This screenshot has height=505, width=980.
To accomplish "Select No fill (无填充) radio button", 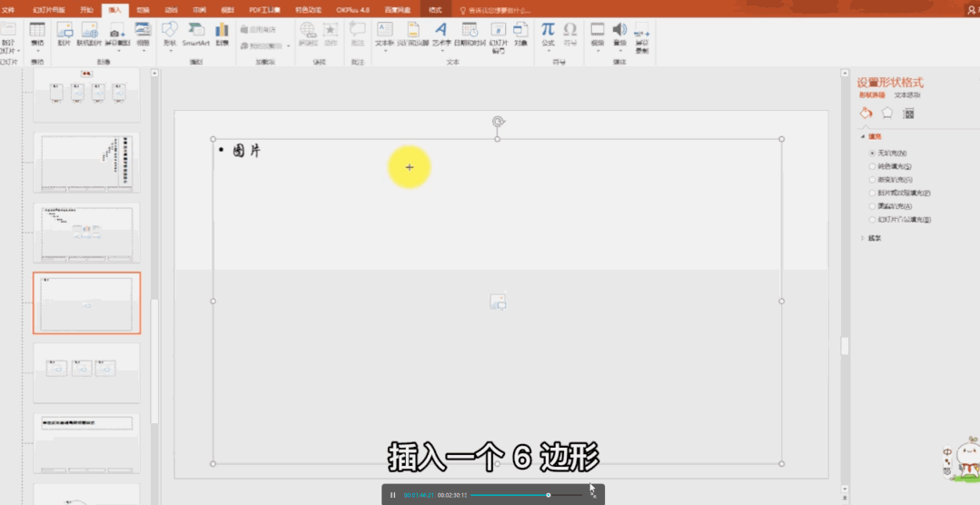I will tap(873, 153).
